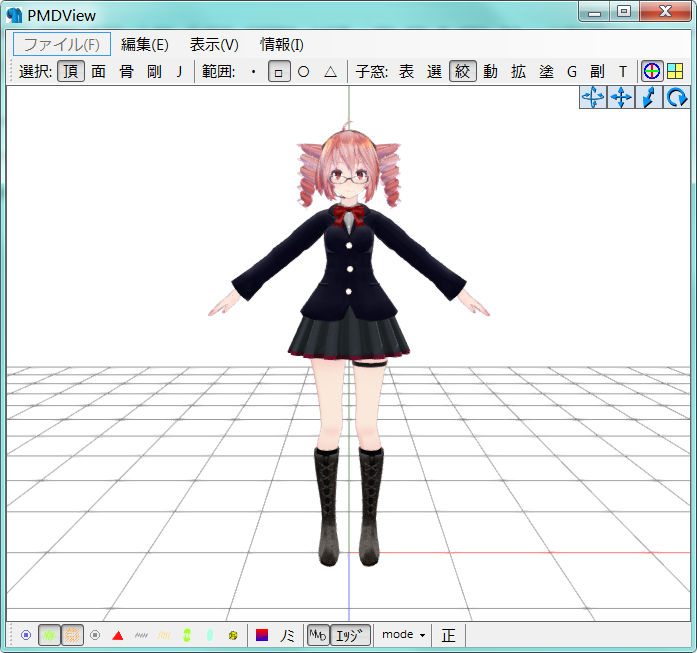Open the 拡 sub-window
Screen dimensions: 697x653
[518, 72]
